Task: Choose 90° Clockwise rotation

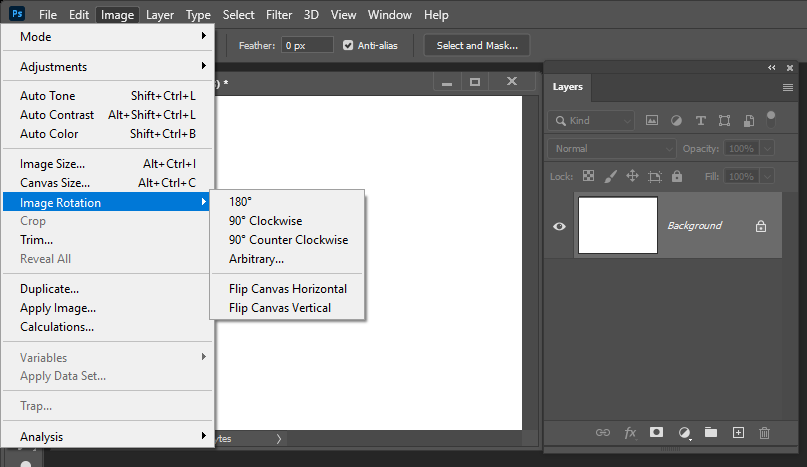Action: pos(287,220)
